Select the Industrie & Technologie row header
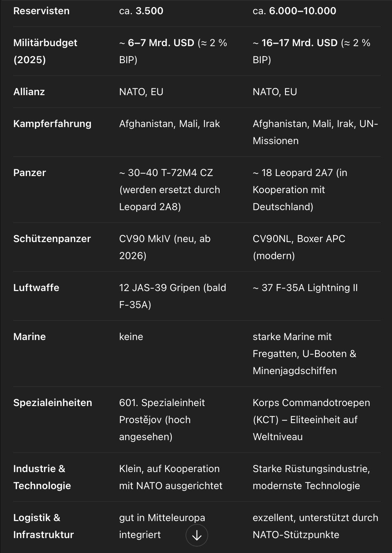 point(42,477)
